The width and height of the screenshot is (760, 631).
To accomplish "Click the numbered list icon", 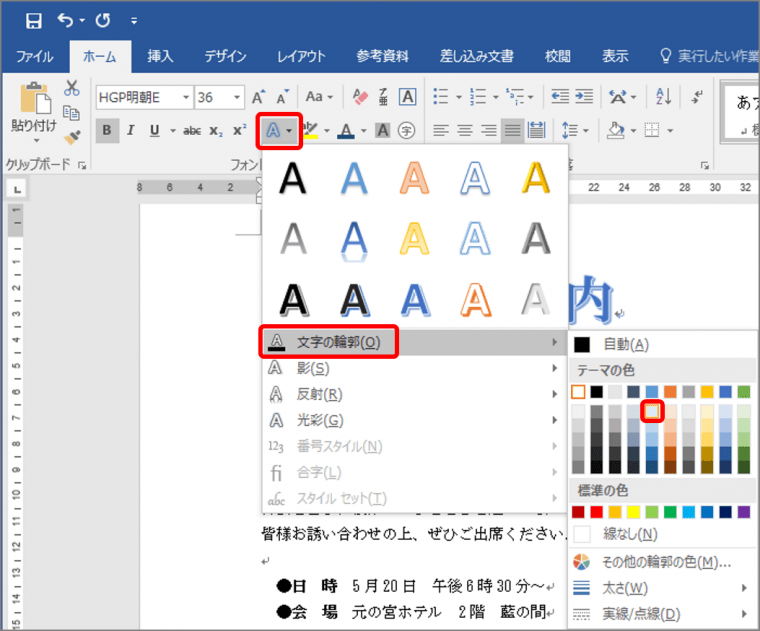I will pyautogui.click(x=478, y=96).
